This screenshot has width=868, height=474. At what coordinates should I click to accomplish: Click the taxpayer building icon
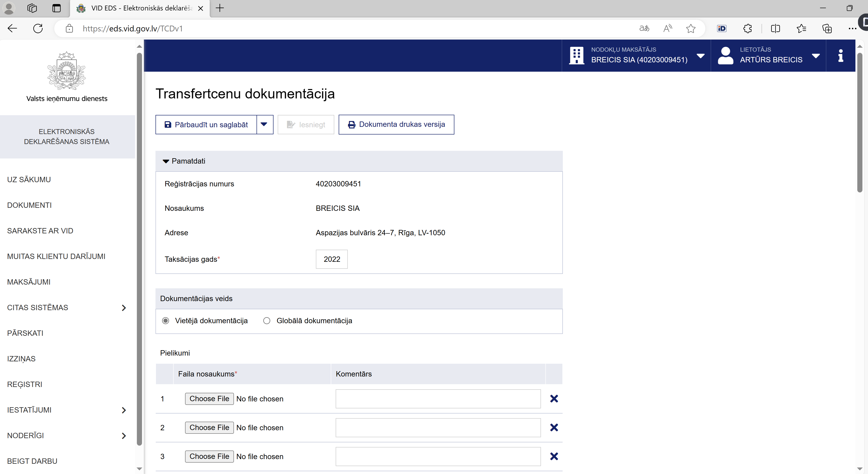[577, 56]
